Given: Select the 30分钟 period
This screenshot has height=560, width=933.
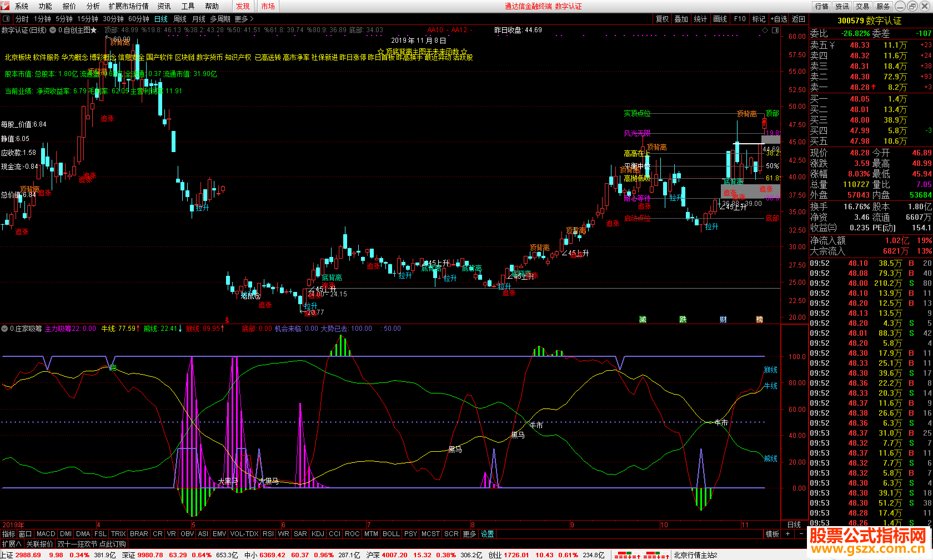Looking at the screenshot, I should click(x=113, y=19).
